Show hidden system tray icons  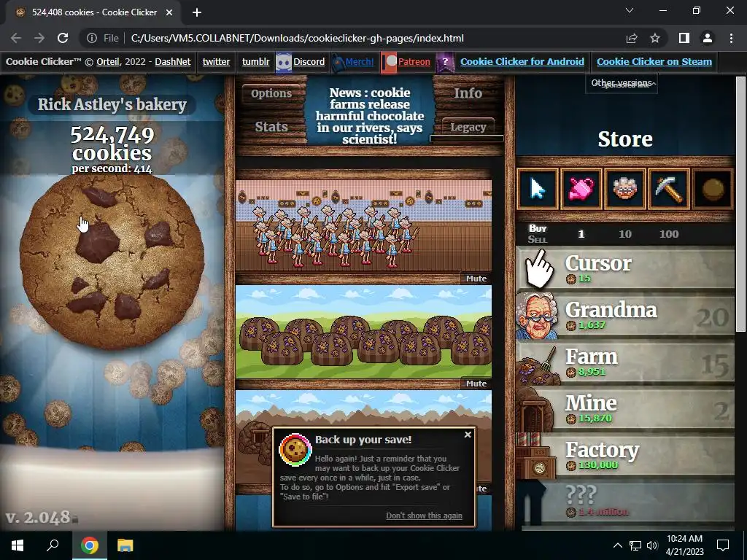click(617, 545)
